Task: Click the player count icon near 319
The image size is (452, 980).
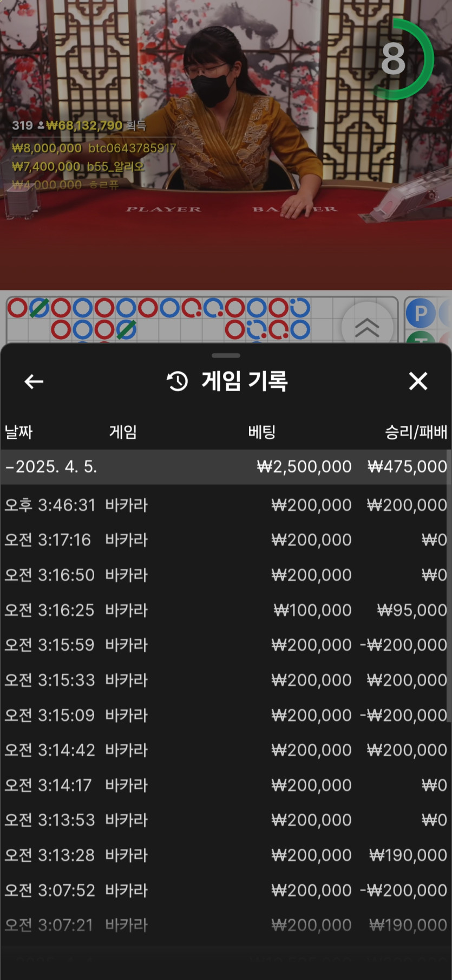Action: pyautogui.click(x=41, y=126)
